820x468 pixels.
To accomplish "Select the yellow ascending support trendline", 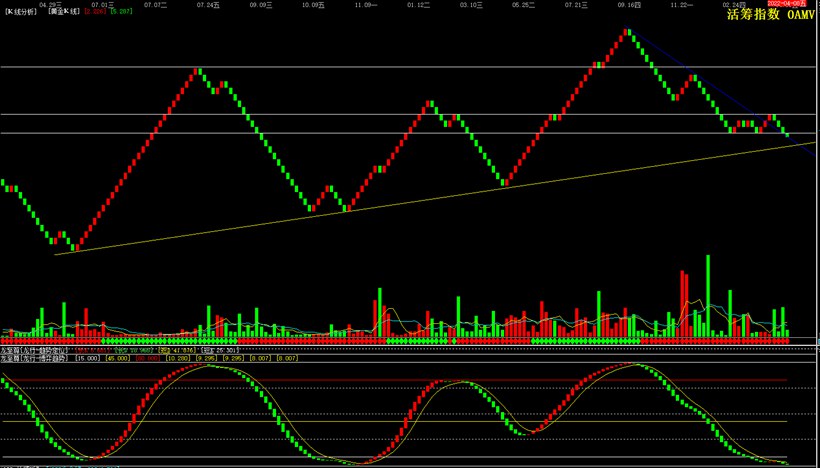I will [434, 198].
